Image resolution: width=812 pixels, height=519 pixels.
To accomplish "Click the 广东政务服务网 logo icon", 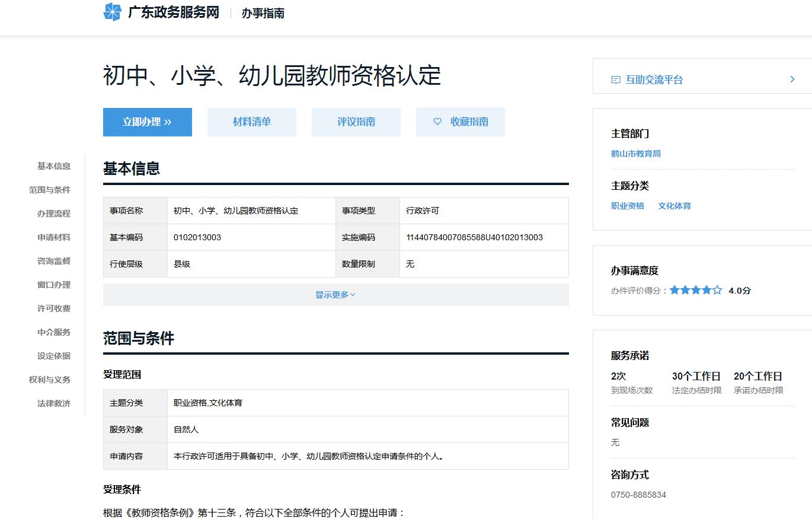I will [112, 12].
